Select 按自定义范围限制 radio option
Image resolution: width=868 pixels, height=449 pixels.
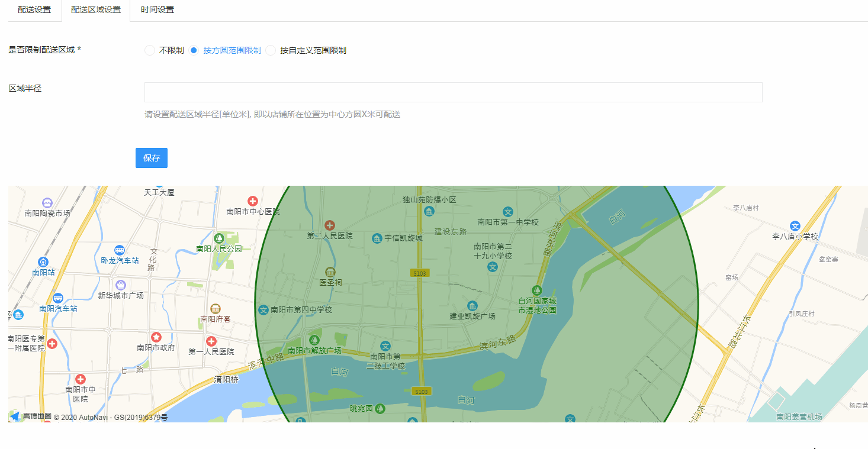pos(271,50)
